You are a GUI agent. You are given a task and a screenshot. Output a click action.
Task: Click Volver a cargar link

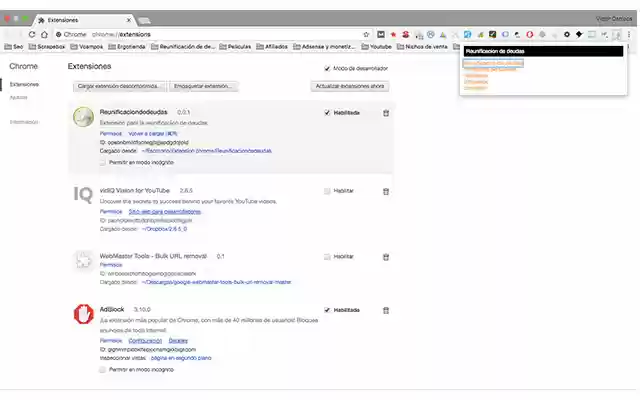pos(153,134)
